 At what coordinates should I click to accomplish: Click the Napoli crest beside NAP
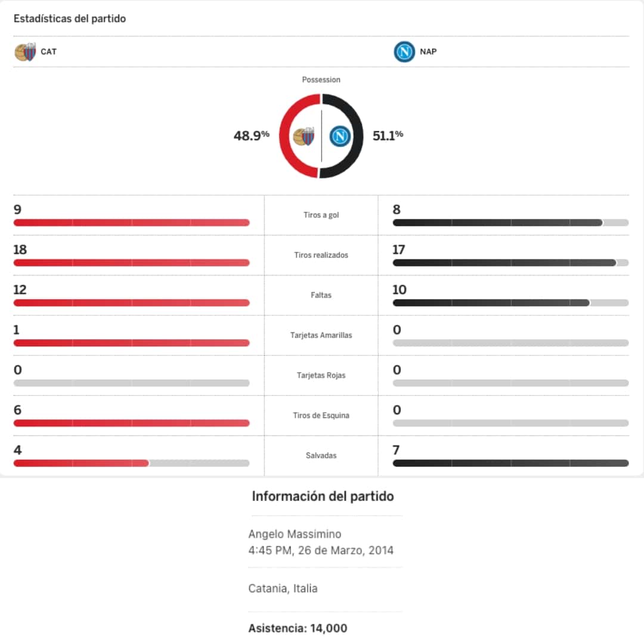pos(404,52)
